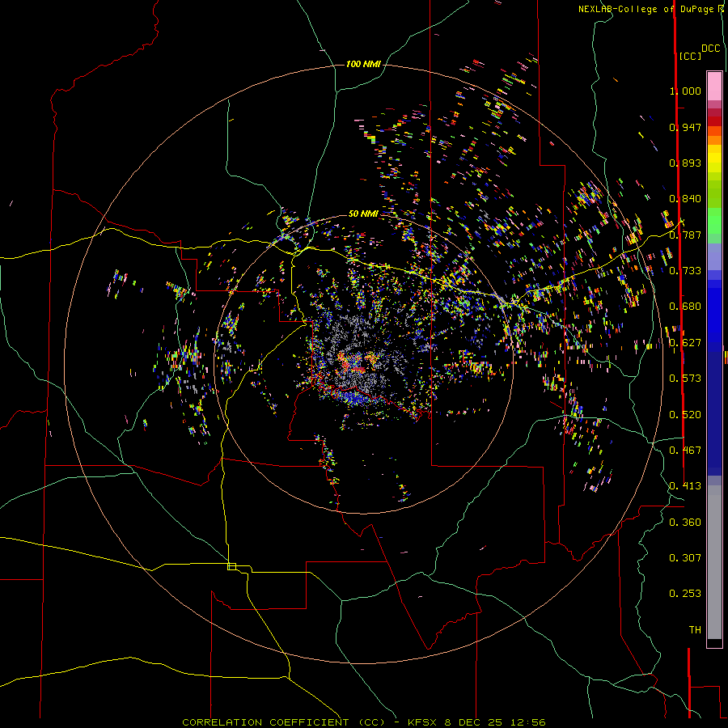The width and height of the screenshot is (728, 728).
Task: Click the 100 NMI range ring label
Action: click(x=363, y=64)
